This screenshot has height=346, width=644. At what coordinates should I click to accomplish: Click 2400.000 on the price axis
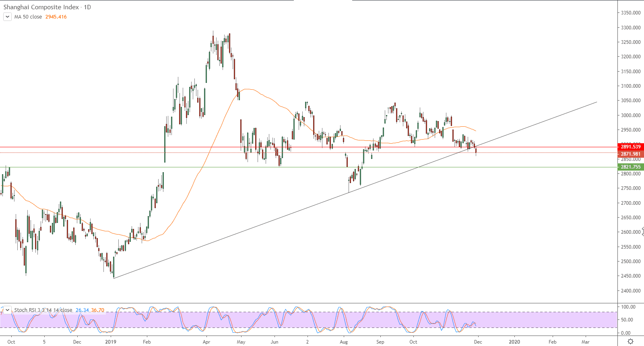631,291
